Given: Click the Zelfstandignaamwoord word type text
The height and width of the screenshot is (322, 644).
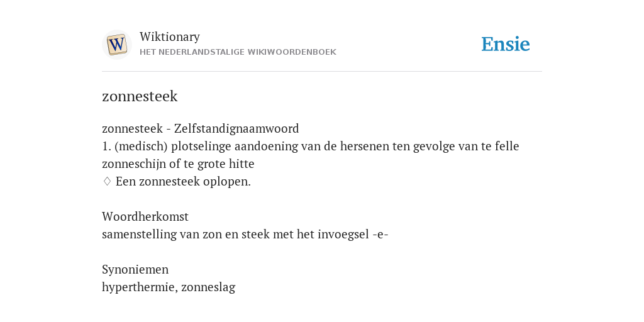Looking at the screenshot, I should [236, 128].
